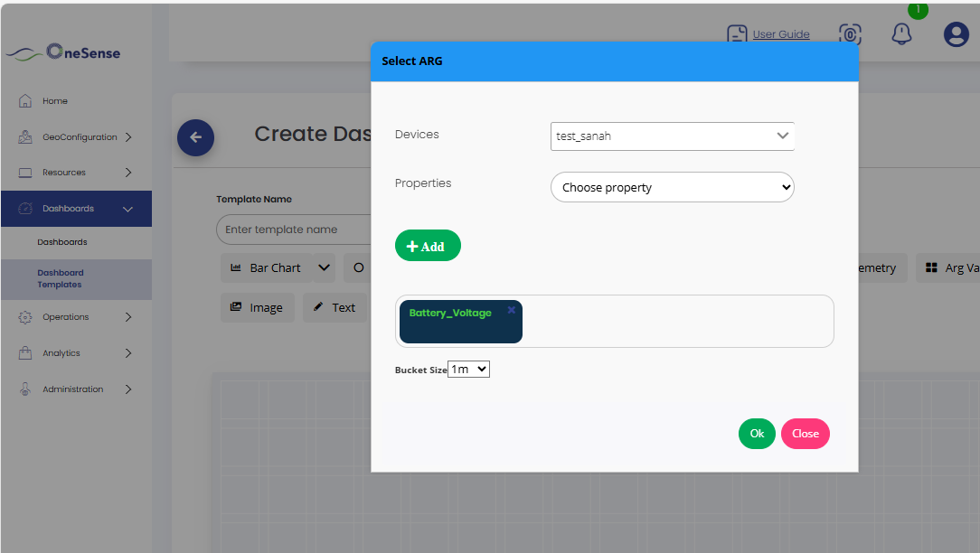Image resolution: width=980 pixels, height=553 pixels.
Task: Click the notification bell icon
Action: [x=901, y=34]
